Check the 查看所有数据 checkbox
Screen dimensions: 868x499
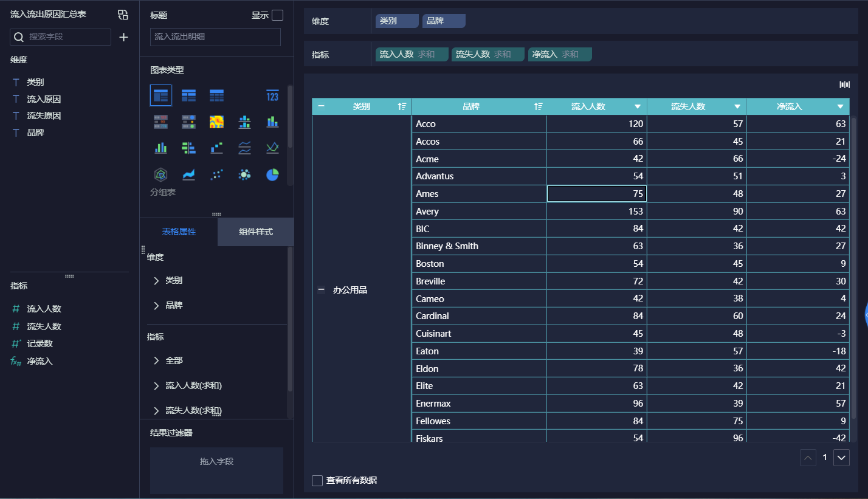tap(317, 480)
